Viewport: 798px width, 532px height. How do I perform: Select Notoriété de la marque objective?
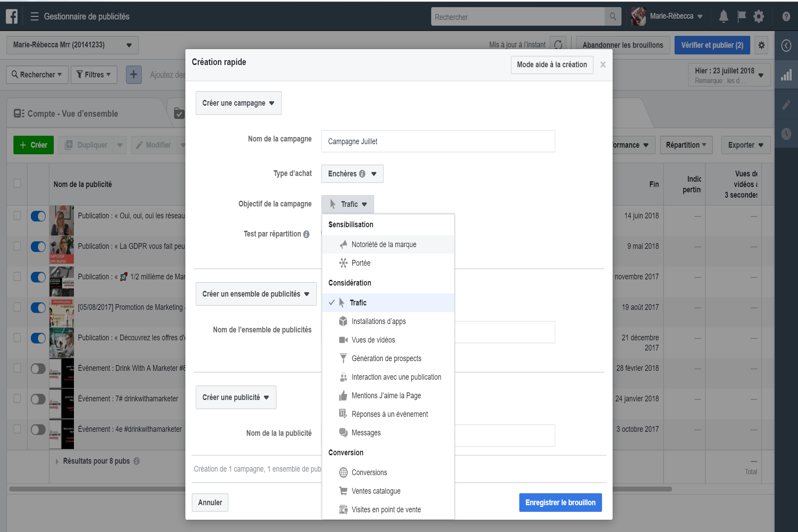[388, 244]
